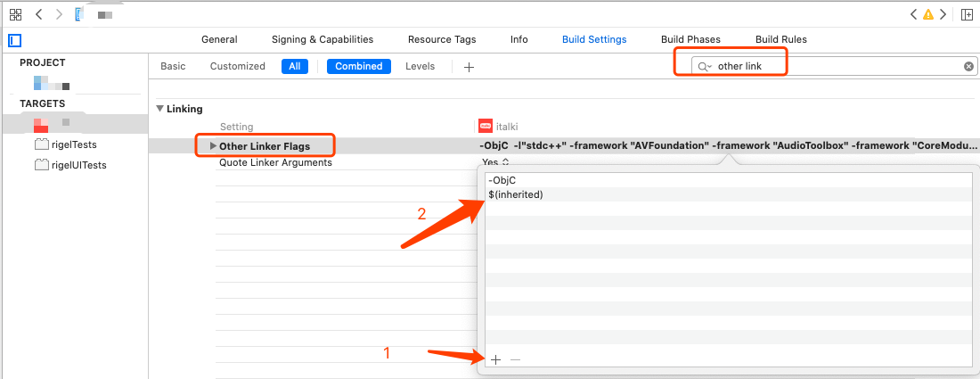Image resolution: width=980 pixels, height=379 pixels.
Task: Click the search field containing other link
Action: pos(835,66)
